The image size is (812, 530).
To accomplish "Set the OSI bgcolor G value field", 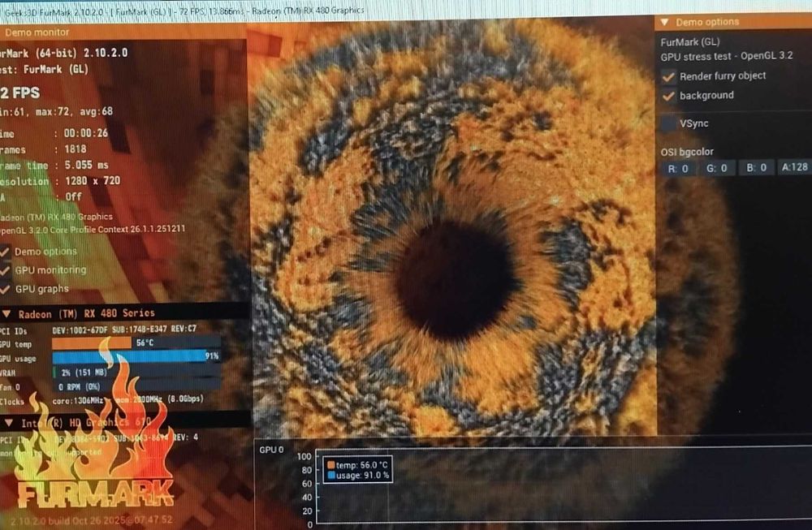I will pos(717,168).
